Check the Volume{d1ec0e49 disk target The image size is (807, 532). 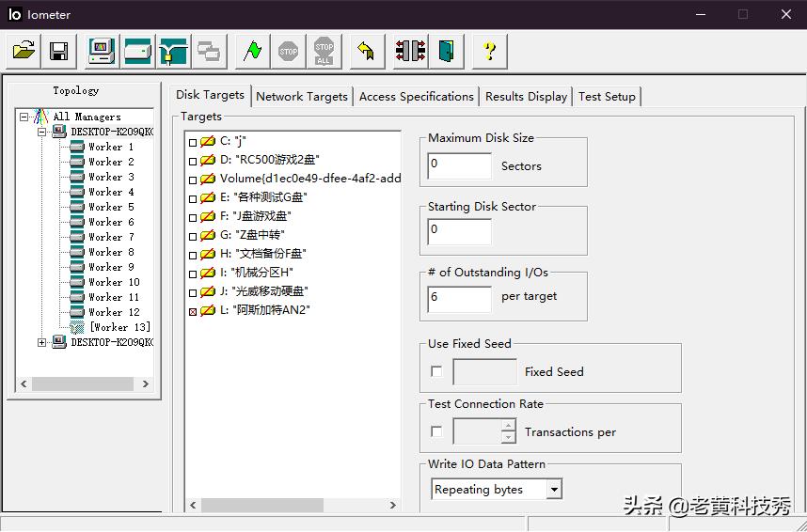pyautogui.click(x=193, y=180)
